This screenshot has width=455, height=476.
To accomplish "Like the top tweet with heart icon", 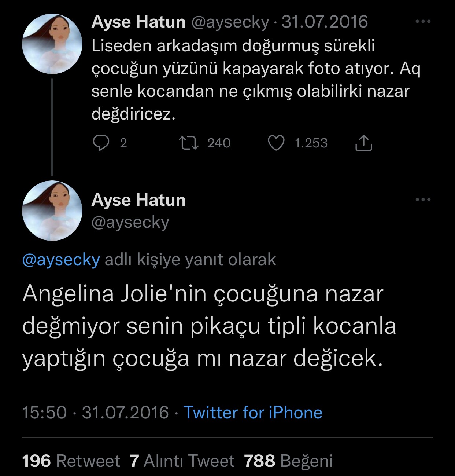I will click(x=276, y=143).
